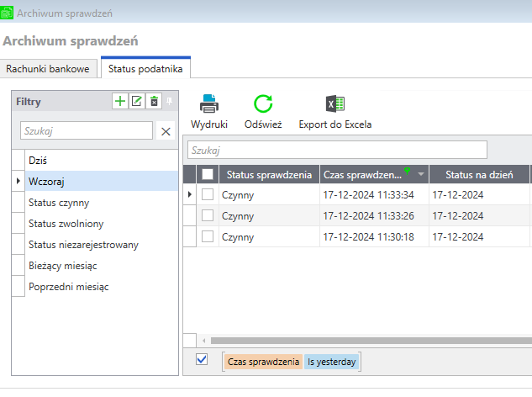Select the Status podatnika tab
This screenshot has height=397, width=532.
point(146,68)
